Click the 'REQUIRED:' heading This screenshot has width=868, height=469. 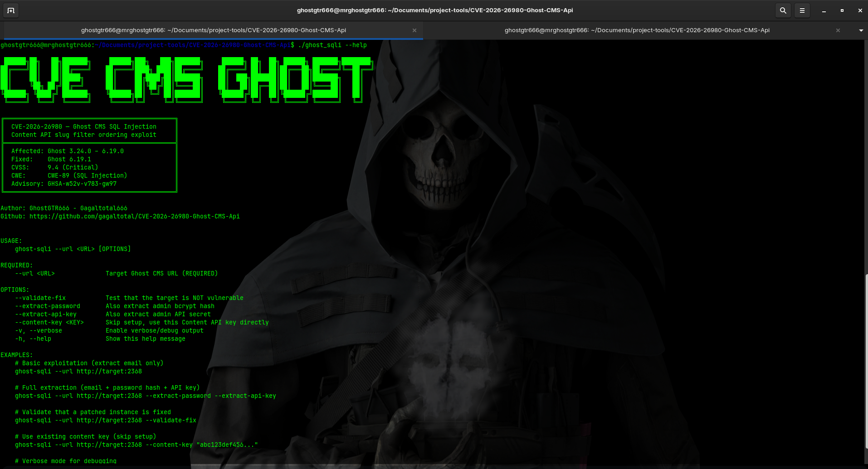17,266
